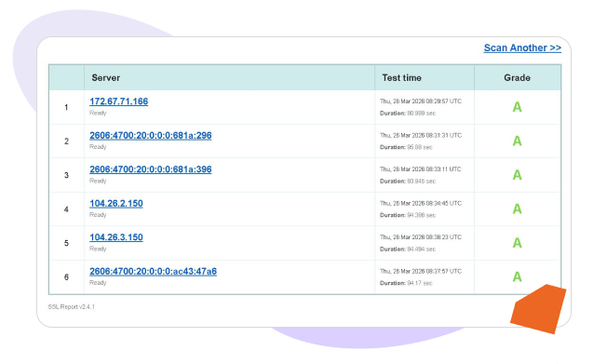The width and height of the screenshot is (607, 364).
Task: Open report for 2606:4700:20:0:0:0:681a:396
Action: pyautogui.click(x=151, y=169)
